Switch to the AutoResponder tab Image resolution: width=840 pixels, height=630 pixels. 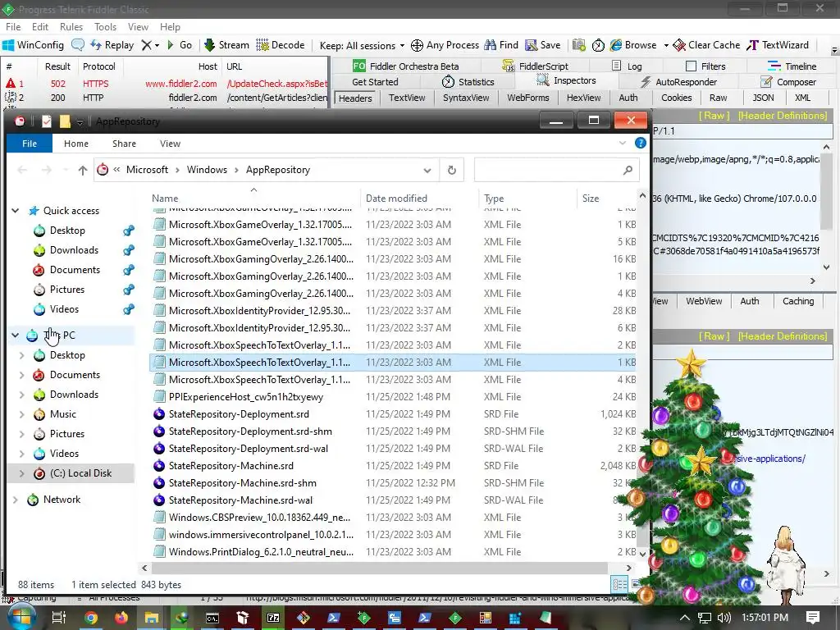pos(678,82)
